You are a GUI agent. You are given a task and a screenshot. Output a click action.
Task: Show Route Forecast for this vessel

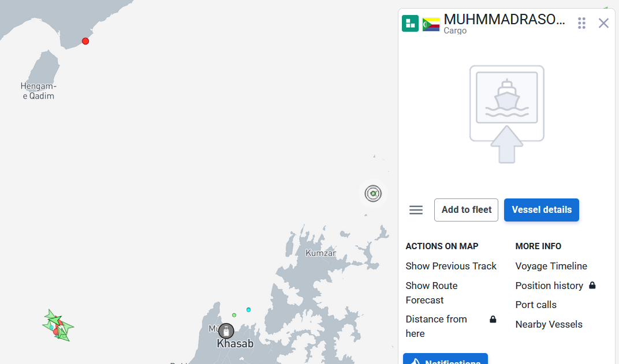click(431, 292)
